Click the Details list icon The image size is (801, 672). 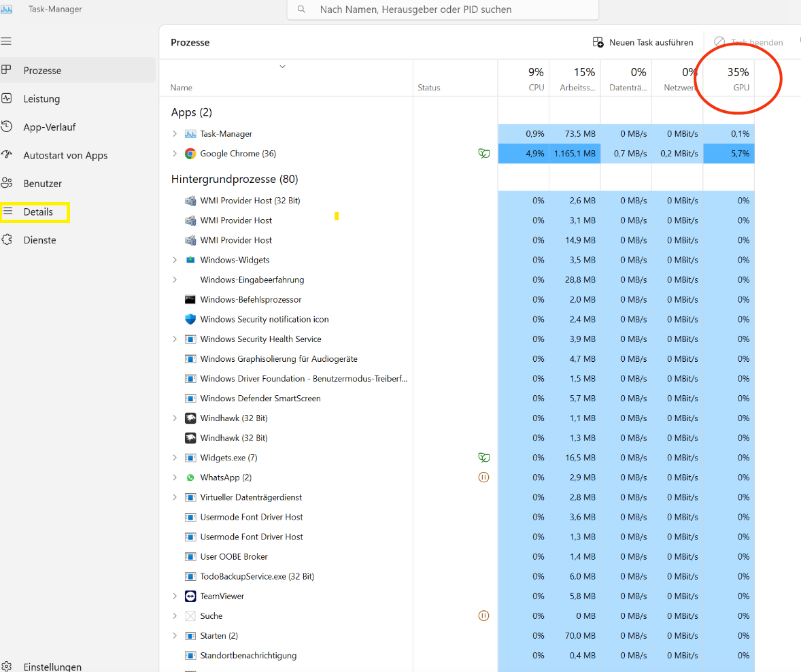(8, 211)
